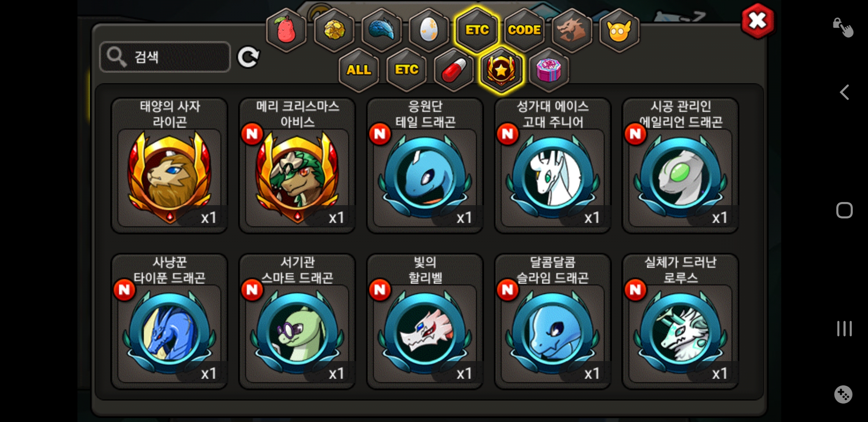This screenshot has width=868, height=422.
Task: Open the spotted egg category tab
Action: click(429, 30)
